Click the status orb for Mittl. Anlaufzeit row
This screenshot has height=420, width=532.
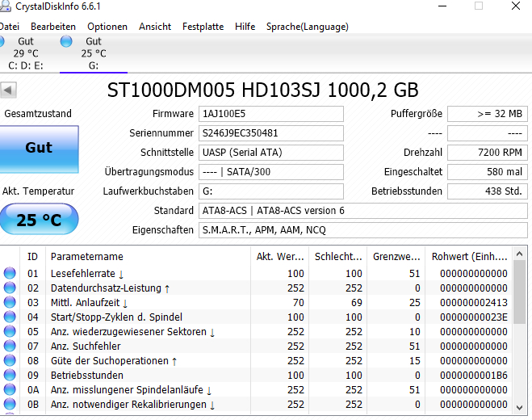coord(10,302)
